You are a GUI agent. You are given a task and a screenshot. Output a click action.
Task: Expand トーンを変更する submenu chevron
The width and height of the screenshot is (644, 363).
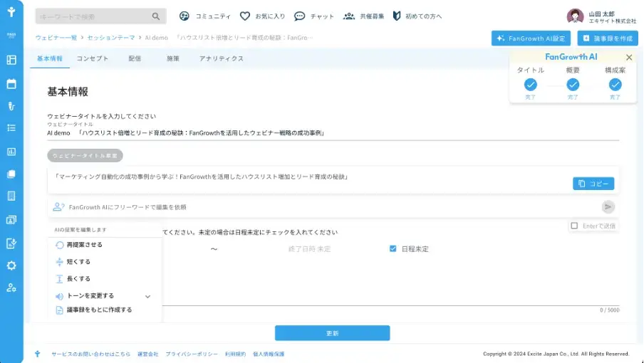point(148,296)
